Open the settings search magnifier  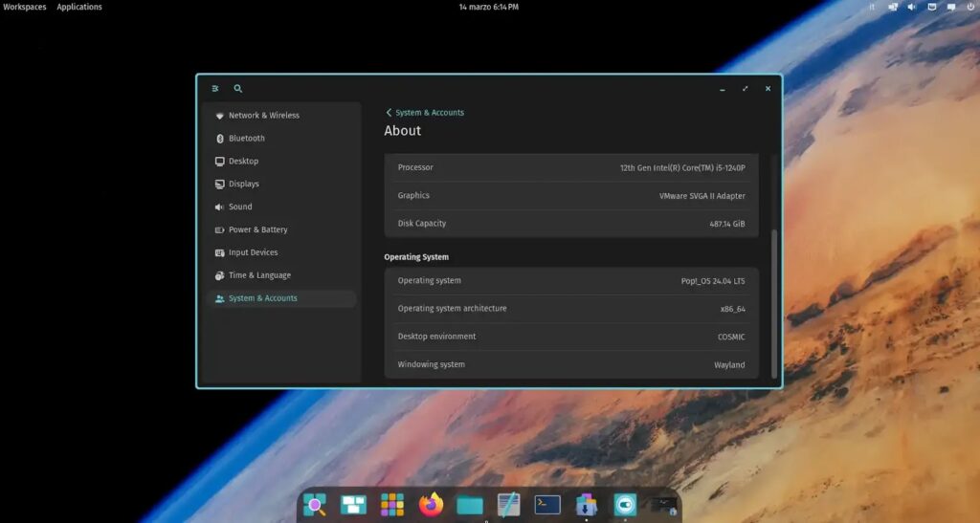pyautogui.click(x=238, y=89)
